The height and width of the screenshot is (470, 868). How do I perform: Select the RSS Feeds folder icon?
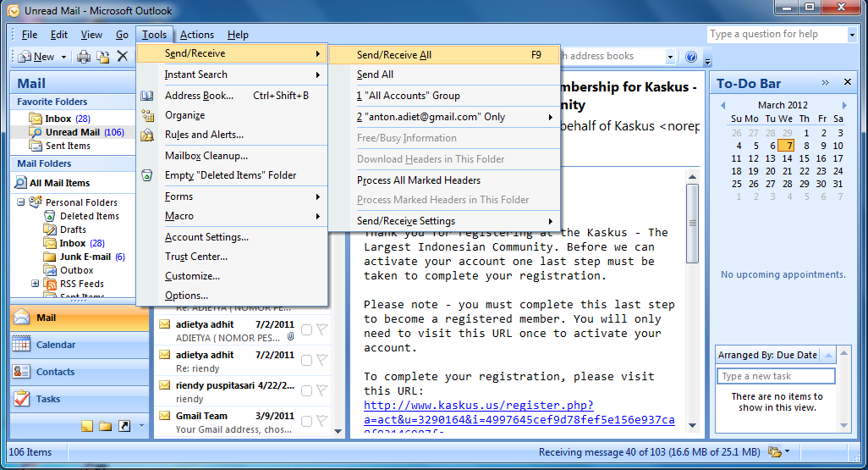coord(51,284)
